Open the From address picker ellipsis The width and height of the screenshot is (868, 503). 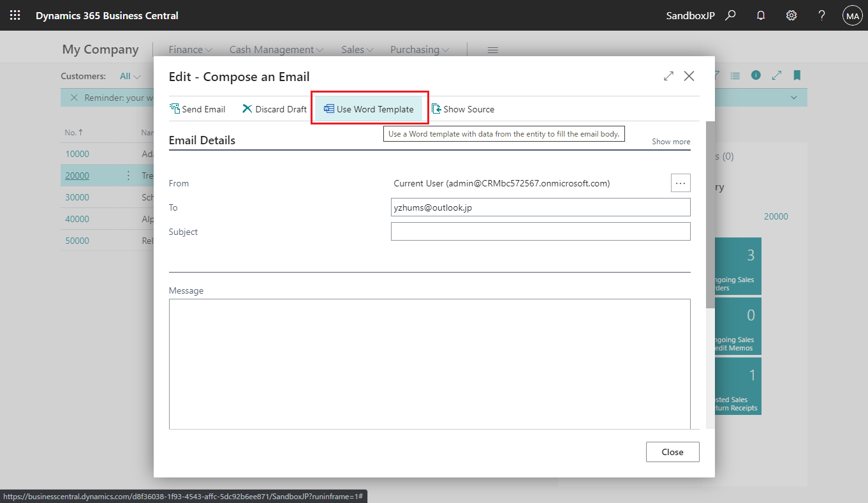(680, 183)
